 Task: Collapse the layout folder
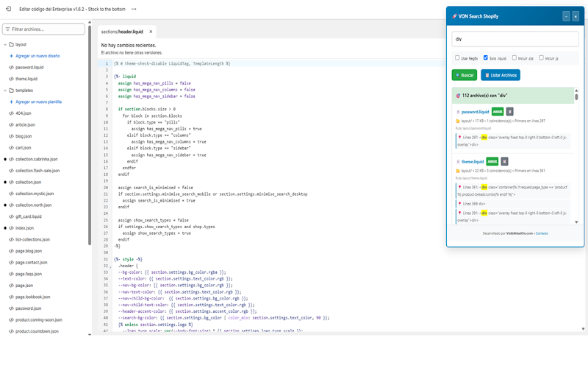click(x=5, y=44)
